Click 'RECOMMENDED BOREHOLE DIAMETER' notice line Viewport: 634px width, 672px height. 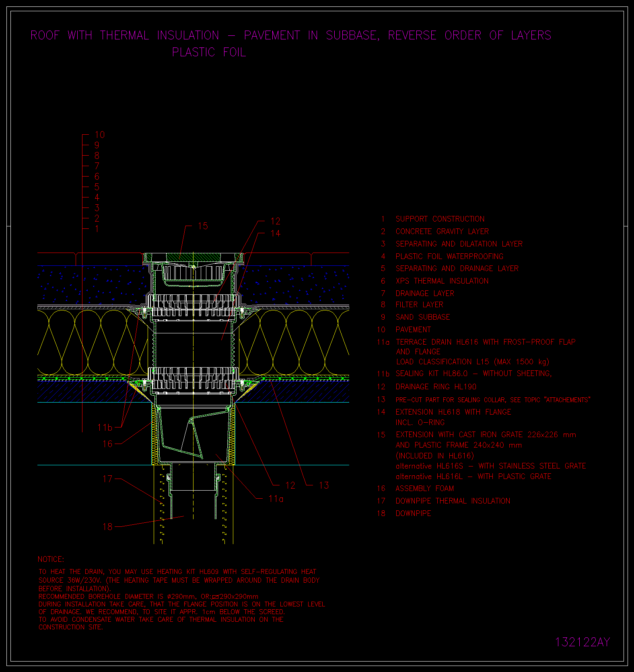pyautogui.click(x=148, y=597)
